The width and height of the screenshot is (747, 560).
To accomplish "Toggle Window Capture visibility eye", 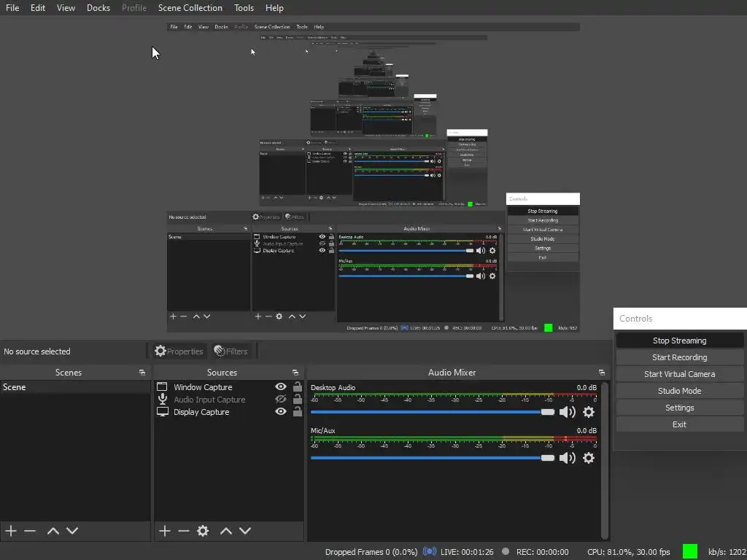I will (281, 386).
